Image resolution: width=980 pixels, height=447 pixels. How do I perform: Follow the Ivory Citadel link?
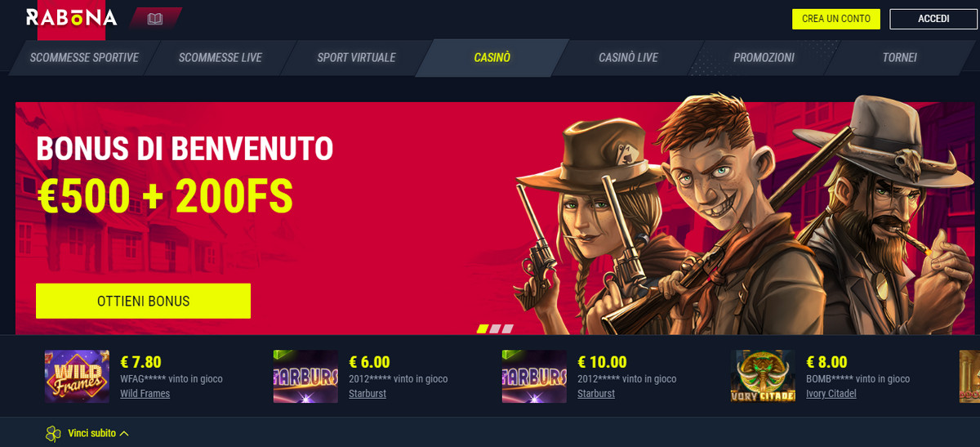point(833,393)
